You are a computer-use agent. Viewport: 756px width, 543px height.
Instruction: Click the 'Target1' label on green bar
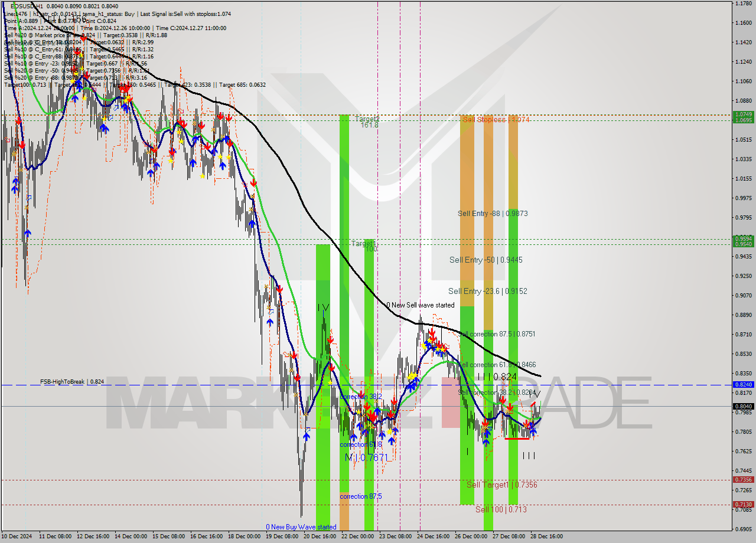coord(364,243)
